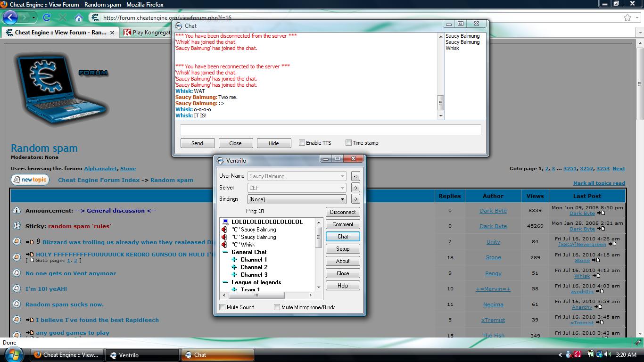Screen dimensions: 644x362
Task: Collapse the General Chat channel group
Action: click(x=225, y=252)
